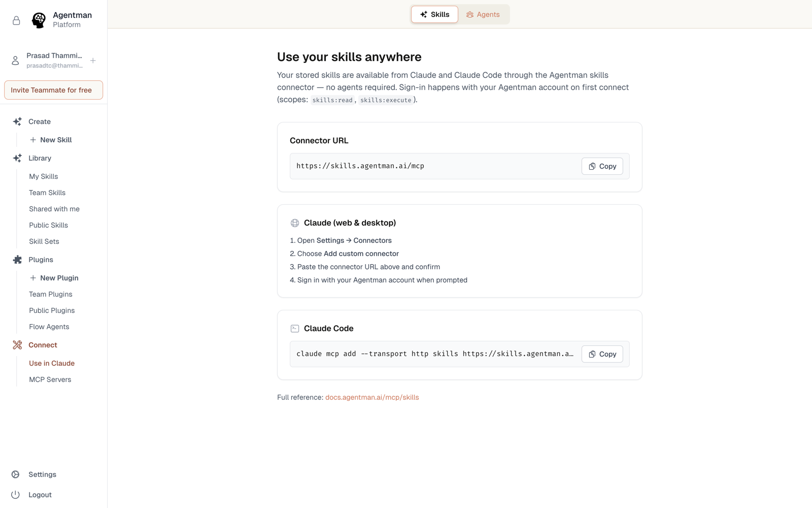Click the lock icon beside the Agentman logo
The width and height of the screenshot is (812, 508).
click(16, 20)
